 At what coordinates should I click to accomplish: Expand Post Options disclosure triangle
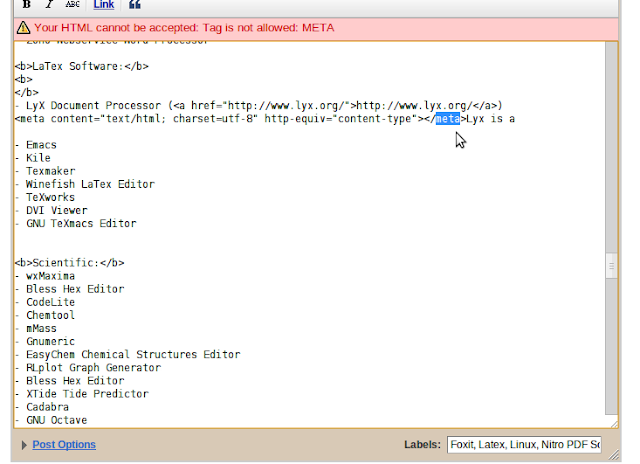coord(24,445)
